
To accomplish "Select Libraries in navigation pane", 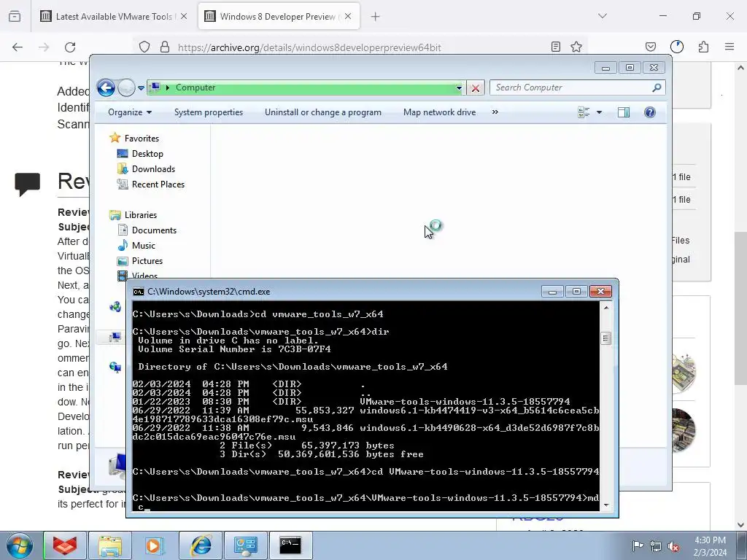I will [141, 215].
